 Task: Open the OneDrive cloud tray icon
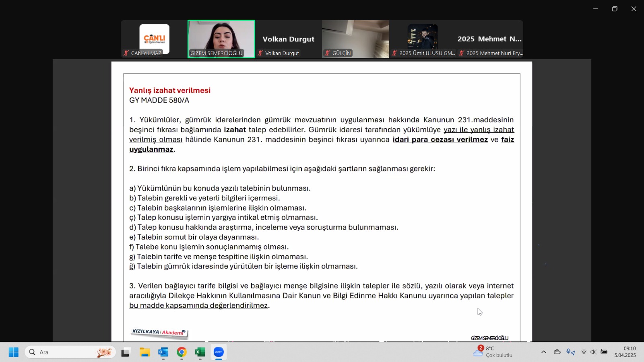pos(557,352)
